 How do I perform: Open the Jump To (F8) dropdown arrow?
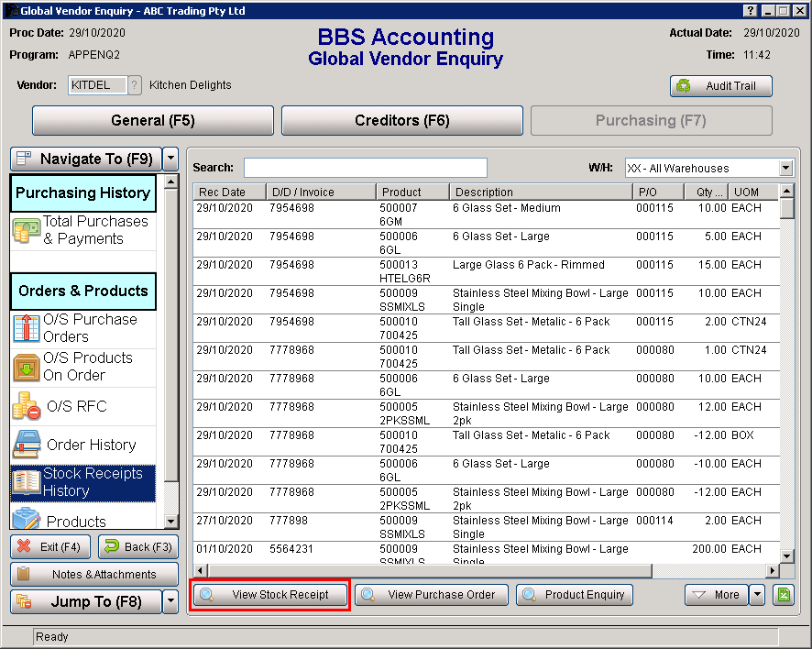point(169,604)
